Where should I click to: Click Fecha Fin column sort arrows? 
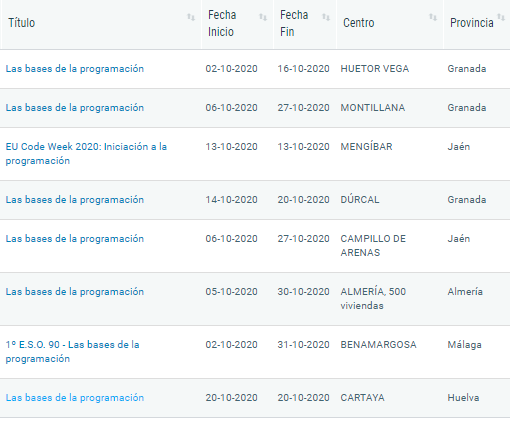pyautogui.click(x=326, y=17)
